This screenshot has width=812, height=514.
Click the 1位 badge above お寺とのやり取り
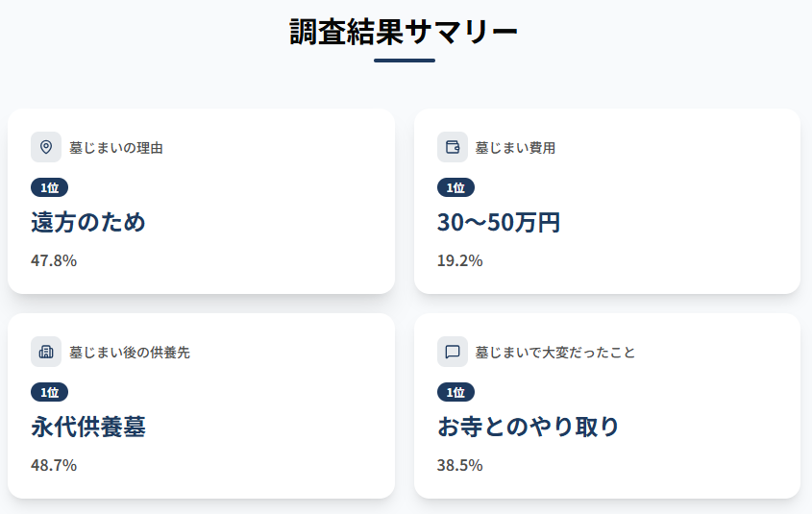[x=456, y=392]
